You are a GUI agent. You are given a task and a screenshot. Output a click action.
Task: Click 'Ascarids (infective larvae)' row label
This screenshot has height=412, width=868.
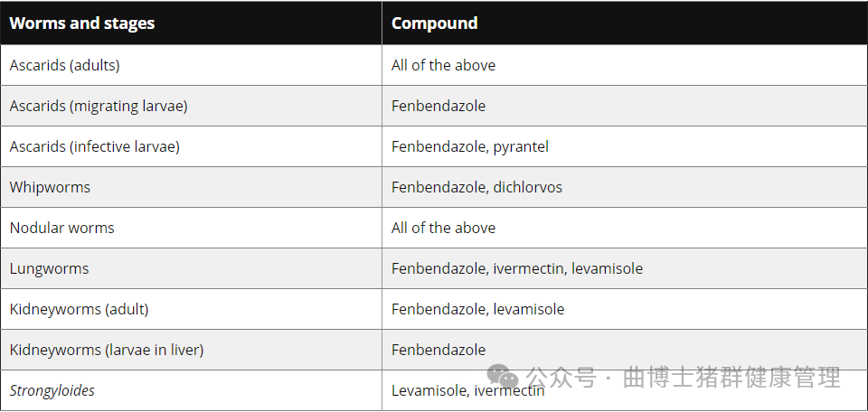95,146
